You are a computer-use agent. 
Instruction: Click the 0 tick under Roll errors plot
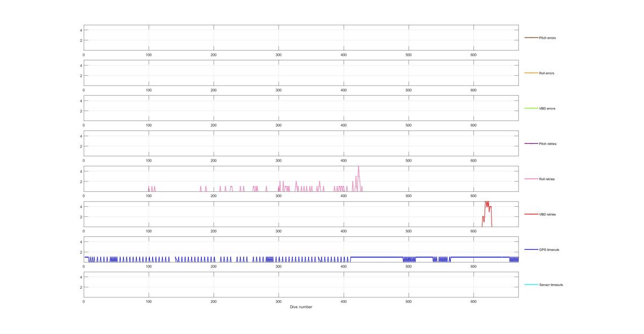(x=84, y=90)
